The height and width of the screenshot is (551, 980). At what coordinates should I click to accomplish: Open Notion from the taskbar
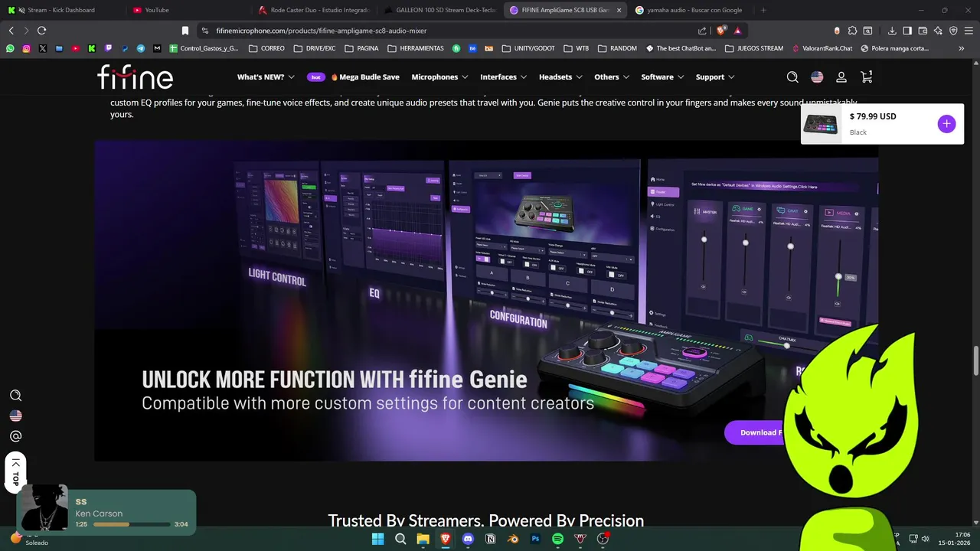(x=491, y=539)
